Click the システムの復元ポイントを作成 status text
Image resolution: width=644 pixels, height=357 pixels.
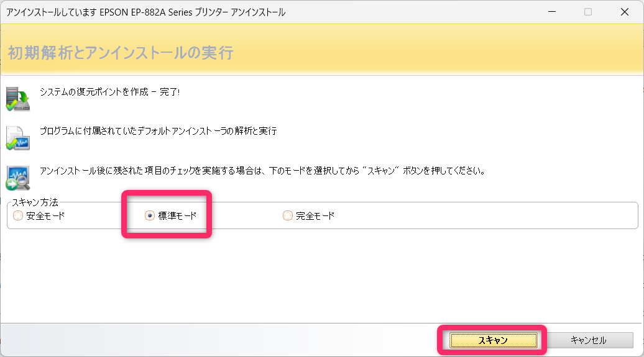[x=94, y=91]
